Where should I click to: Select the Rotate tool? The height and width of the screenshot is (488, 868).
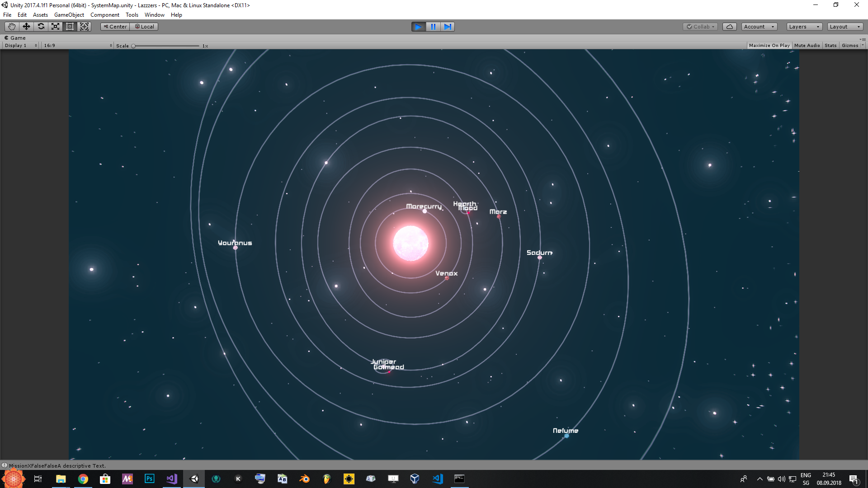pyautogui.click(x=41, y=27)
